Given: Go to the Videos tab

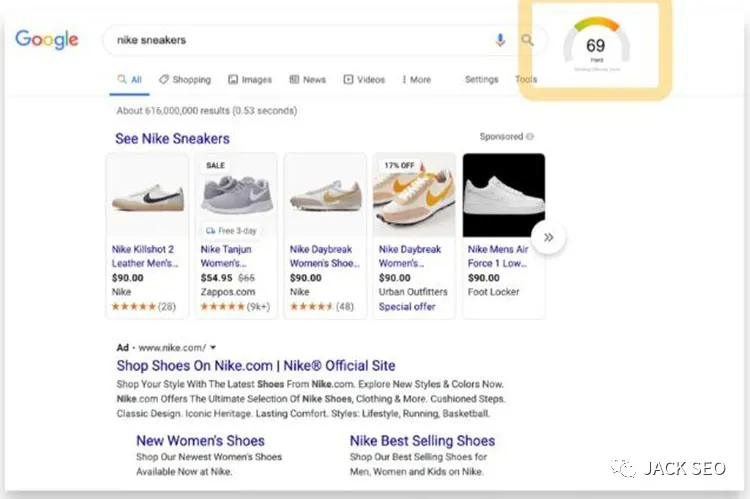Looking at the screenshot, I should pyautogui.click(x=364, y=80).
